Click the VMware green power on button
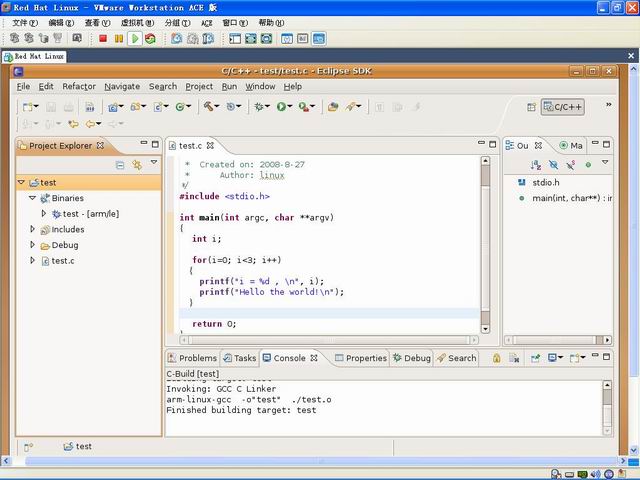640x480 pixels. pyautogui.click(x=135, y=39)
